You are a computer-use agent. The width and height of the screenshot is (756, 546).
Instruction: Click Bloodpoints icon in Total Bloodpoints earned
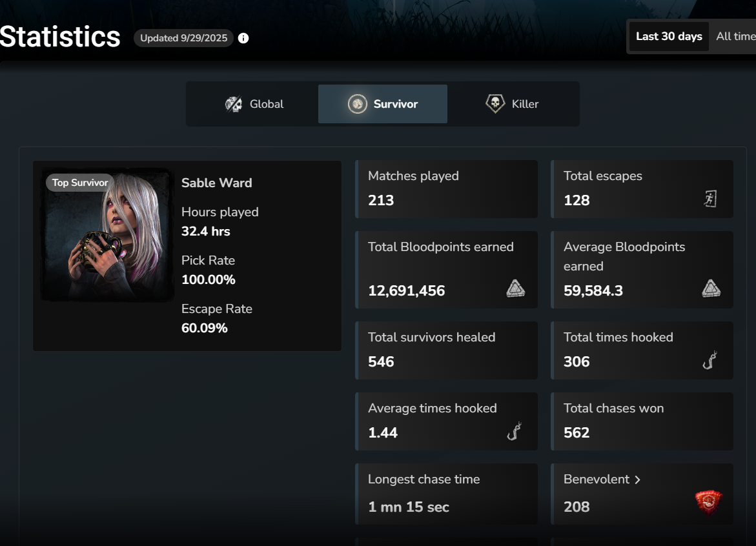[x=515, y=288]
